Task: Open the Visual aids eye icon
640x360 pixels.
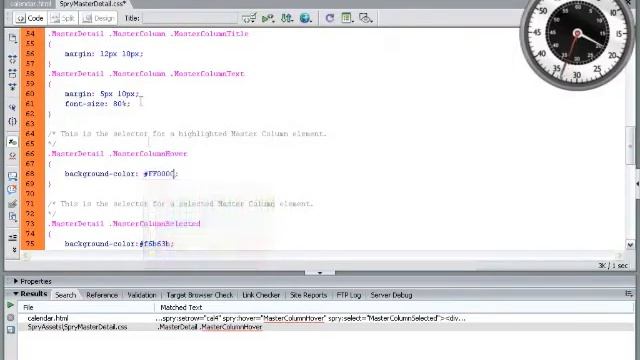Action: 365,18
